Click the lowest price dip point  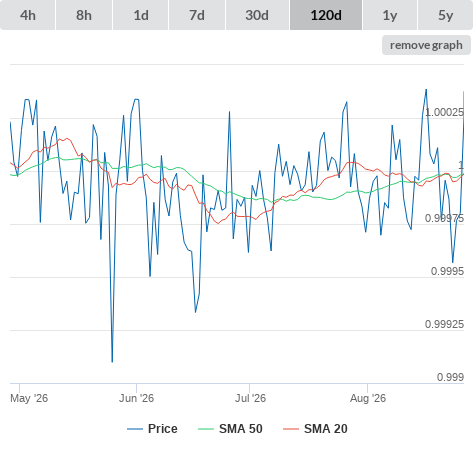112,362
